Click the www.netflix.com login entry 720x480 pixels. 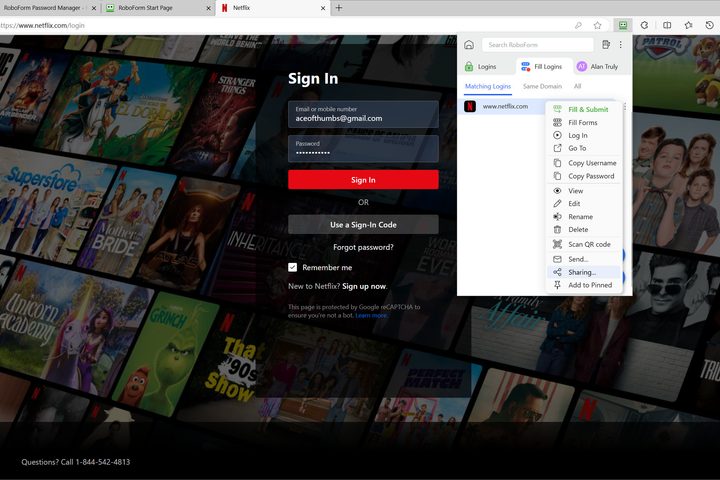tap(505, 106)
